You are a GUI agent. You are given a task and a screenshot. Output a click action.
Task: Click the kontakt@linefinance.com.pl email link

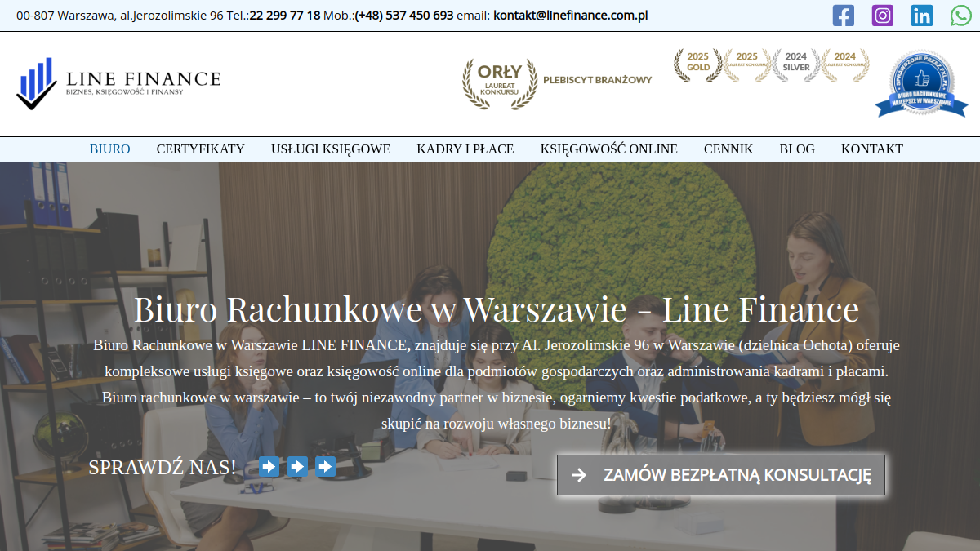coord(571,16)
